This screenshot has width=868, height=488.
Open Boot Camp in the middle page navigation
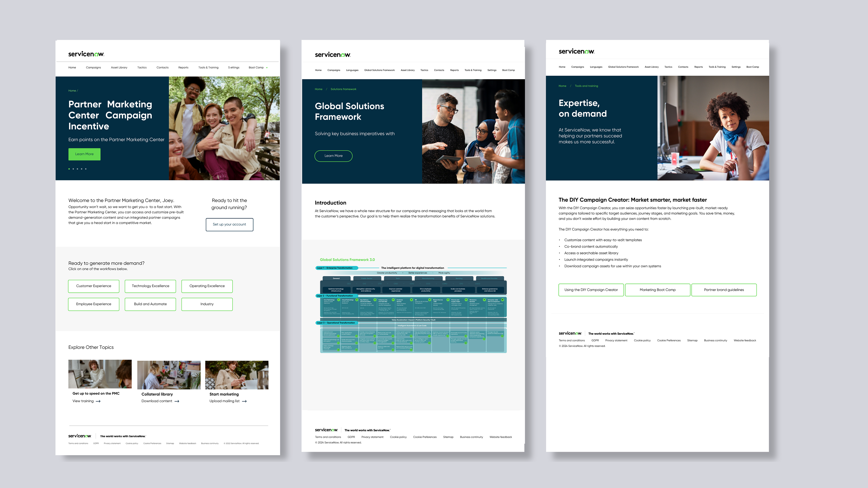coord(508,70)
